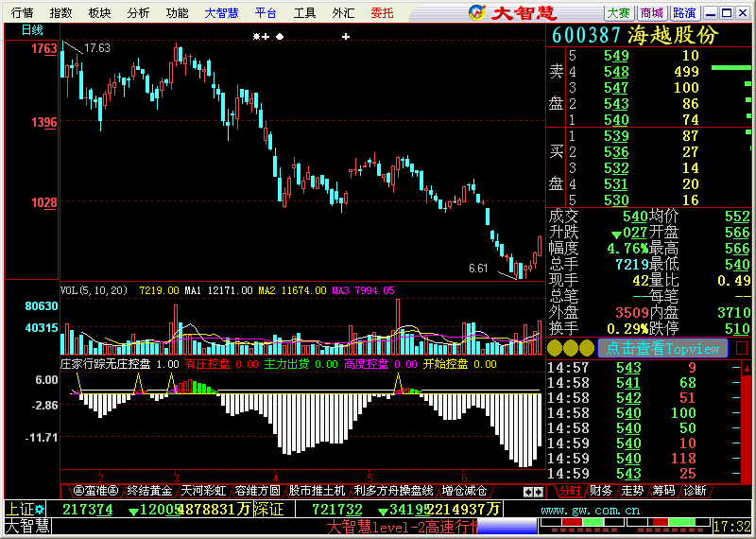756x539 pixels.
Task: Switch to the 走势 tab
Action: (632, 491)
